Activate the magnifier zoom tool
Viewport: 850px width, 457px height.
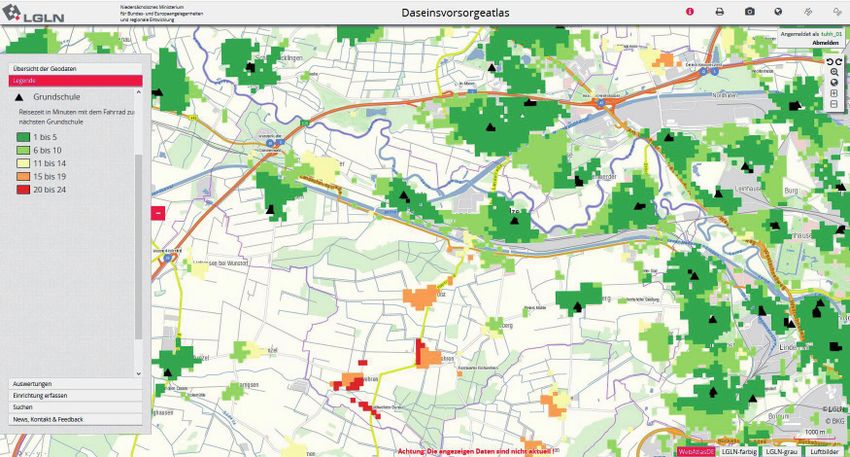[834, 72]
